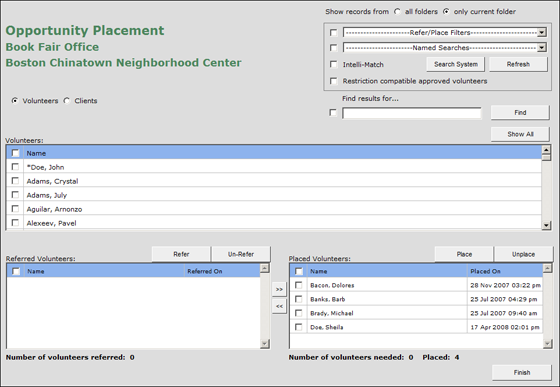This screenshot has height=387, width=560.
Task: Click the Refer button
Action: tap(181, 254)
